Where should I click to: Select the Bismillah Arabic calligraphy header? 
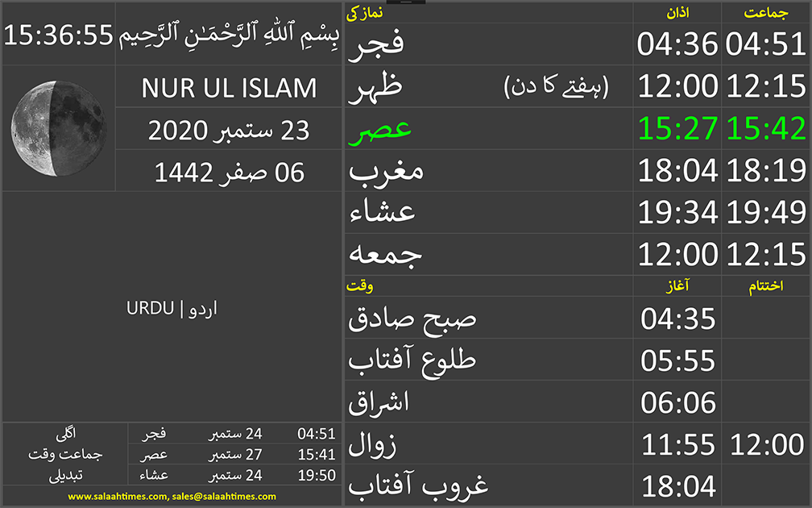click(230, 34)
